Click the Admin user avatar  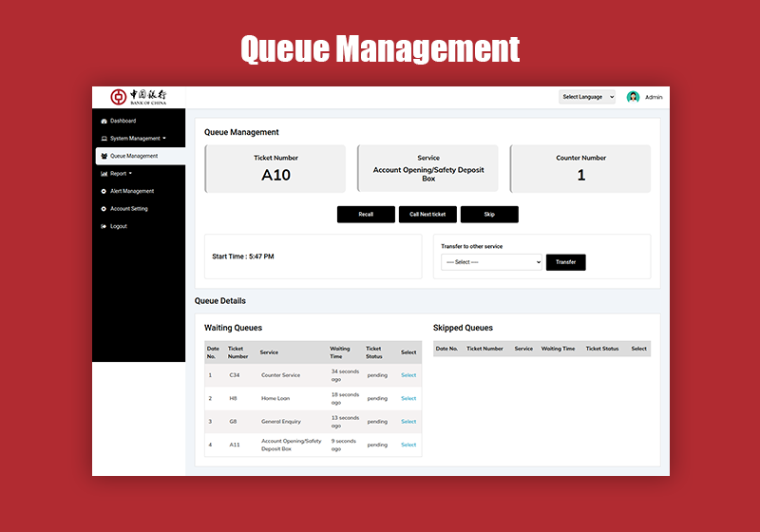click(633, 97)
